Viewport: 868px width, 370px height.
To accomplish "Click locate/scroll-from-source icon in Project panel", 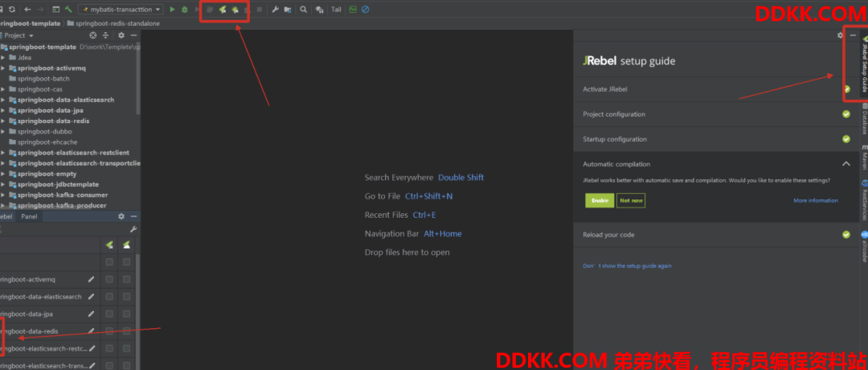I will [93, 35].
